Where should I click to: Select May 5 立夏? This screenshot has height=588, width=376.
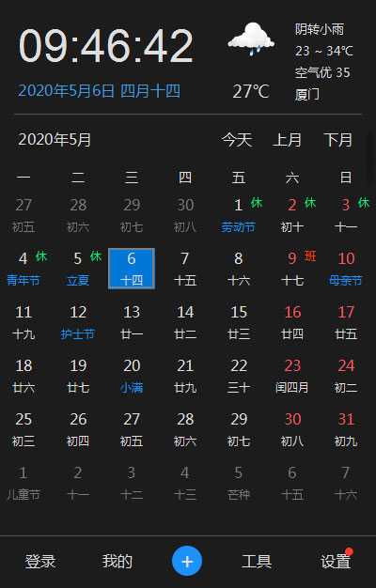(78, 269)
